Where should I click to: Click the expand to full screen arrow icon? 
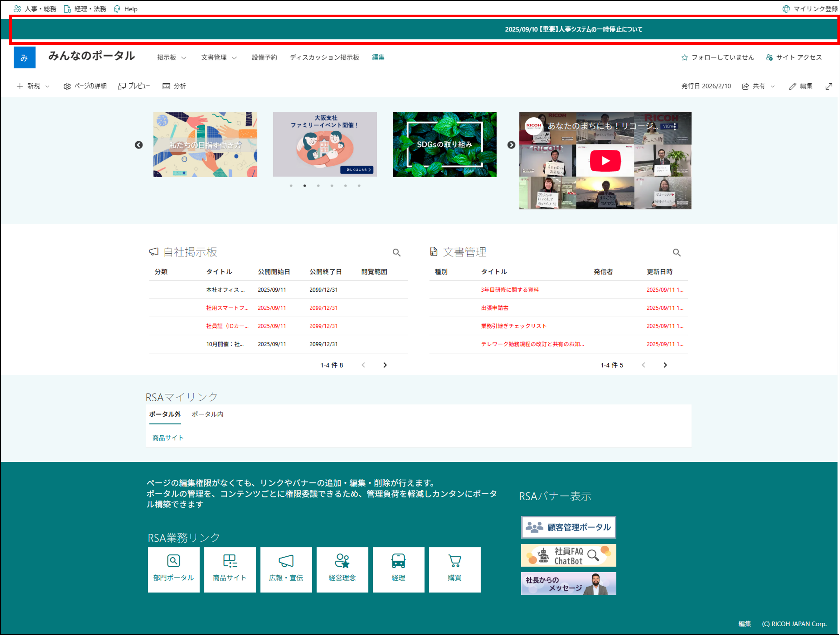click(828, 86)
